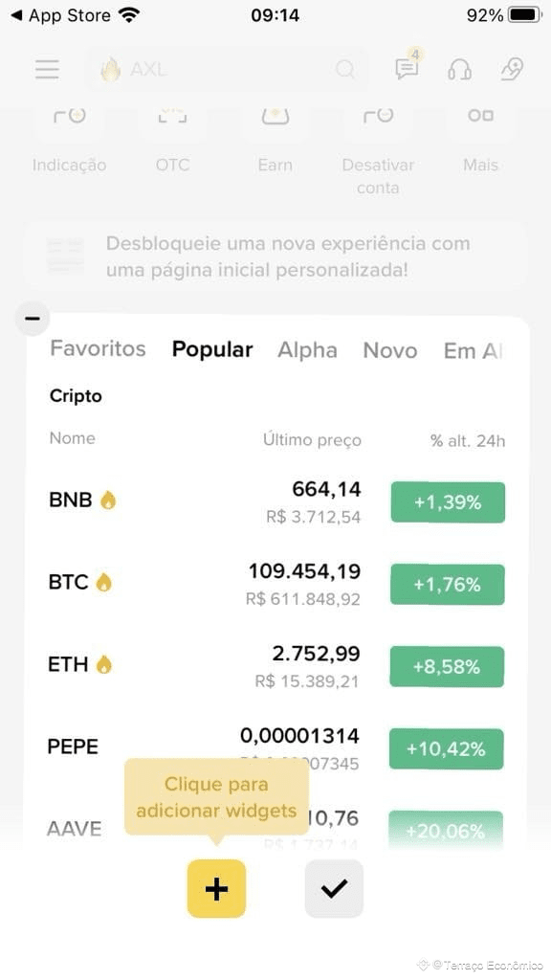Open the hamburger menu icon
The height and width of the screenshot is (980, 551).
point(48,69)
